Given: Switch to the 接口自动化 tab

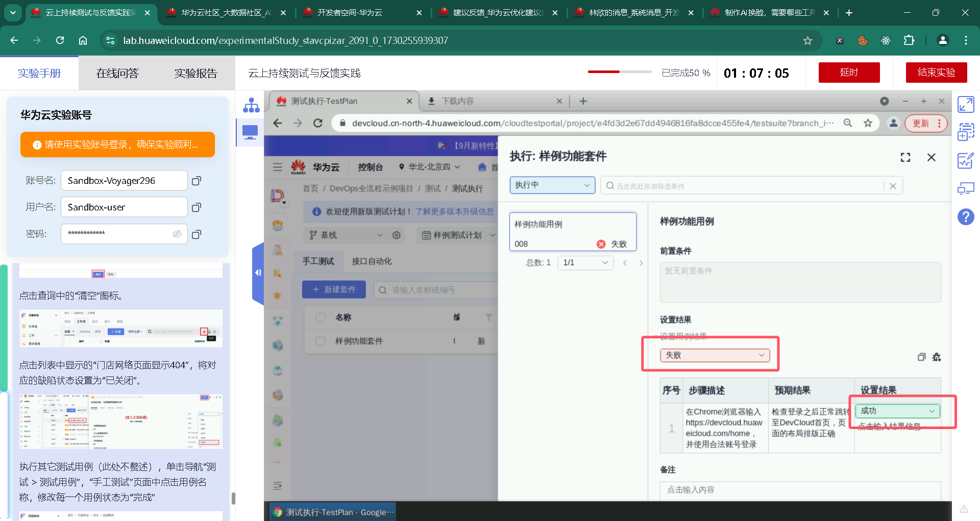Looking at the screenshot, I should (x=372, y=261).
